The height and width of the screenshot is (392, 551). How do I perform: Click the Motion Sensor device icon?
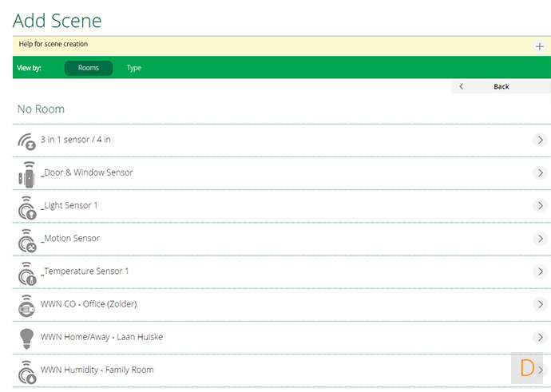pos(26,240)
